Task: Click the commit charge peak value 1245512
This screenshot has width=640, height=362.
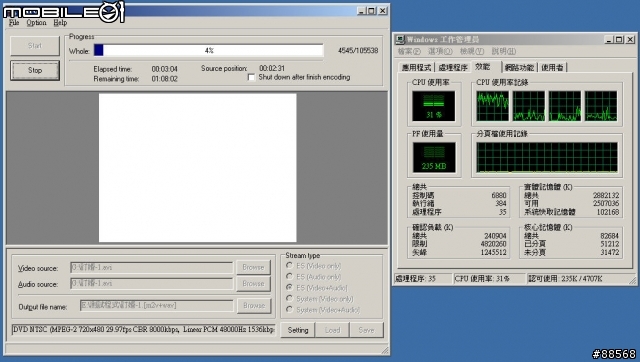Action: click(493, 253)
